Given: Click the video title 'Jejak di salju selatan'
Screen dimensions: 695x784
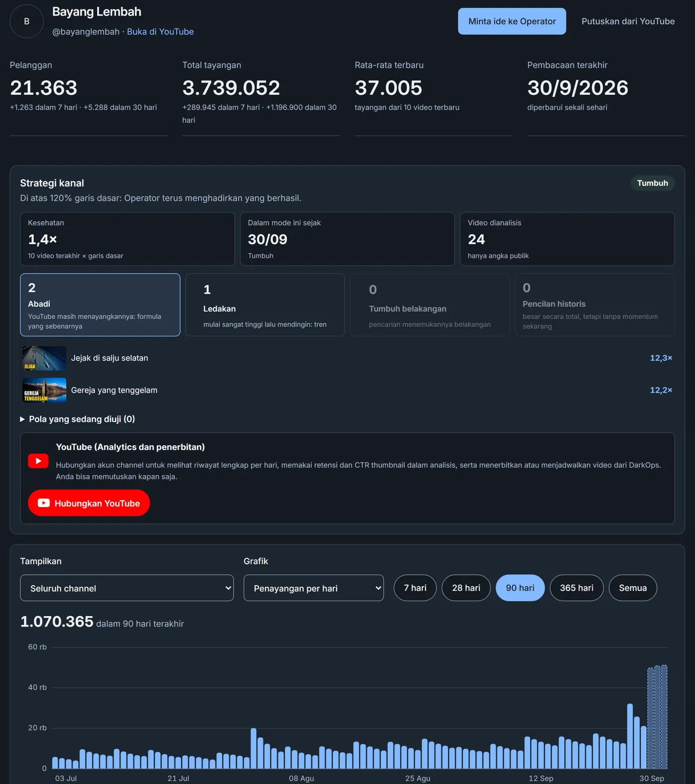Looking at the screenshot, I should (110, 358).
